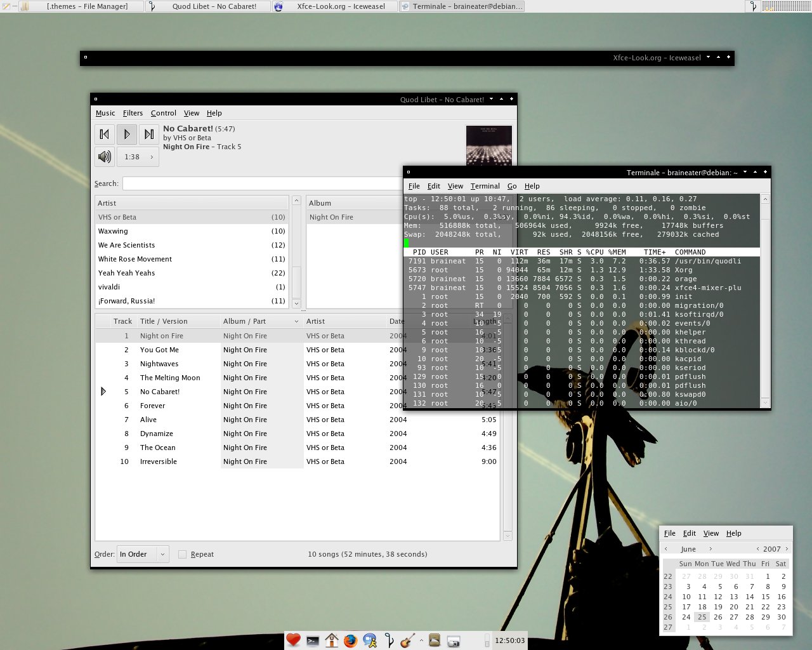Image resolution: width=812 pixels, height=650 pixels.
Task: Open the Filters menu in Quod Libet
Action: 133,113
